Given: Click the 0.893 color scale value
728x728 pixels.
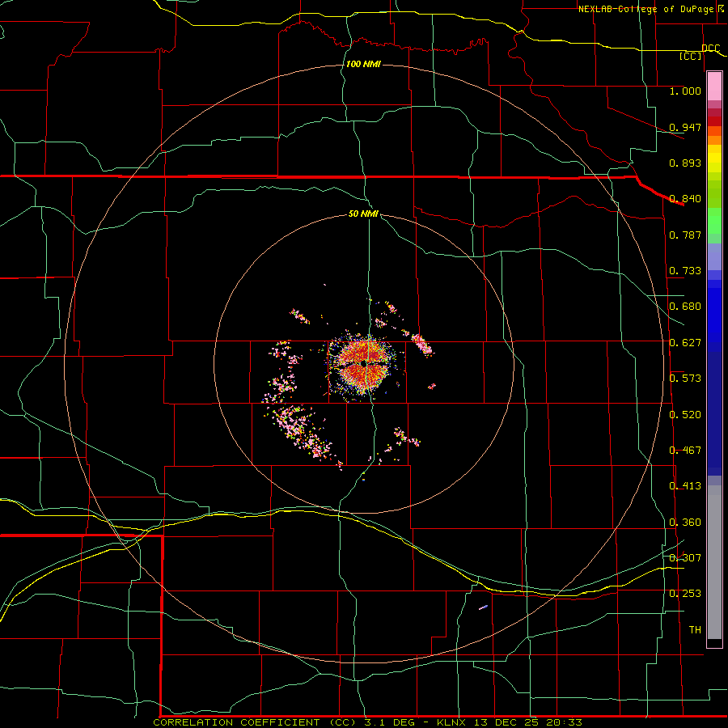Looking at the screenshot, I should (685, 163).
